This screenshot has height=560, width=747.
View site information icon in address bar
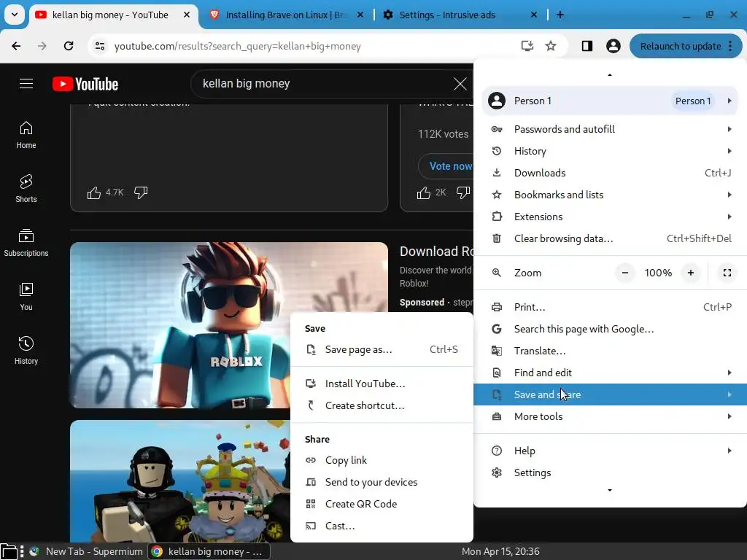pyautogui.click(x=100, y=46)
